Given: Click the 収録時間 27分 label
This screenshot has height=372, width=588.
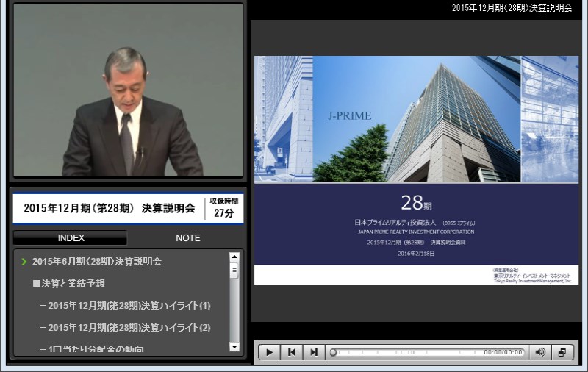Looking at the screenshot, I should (x=224, y=208).
